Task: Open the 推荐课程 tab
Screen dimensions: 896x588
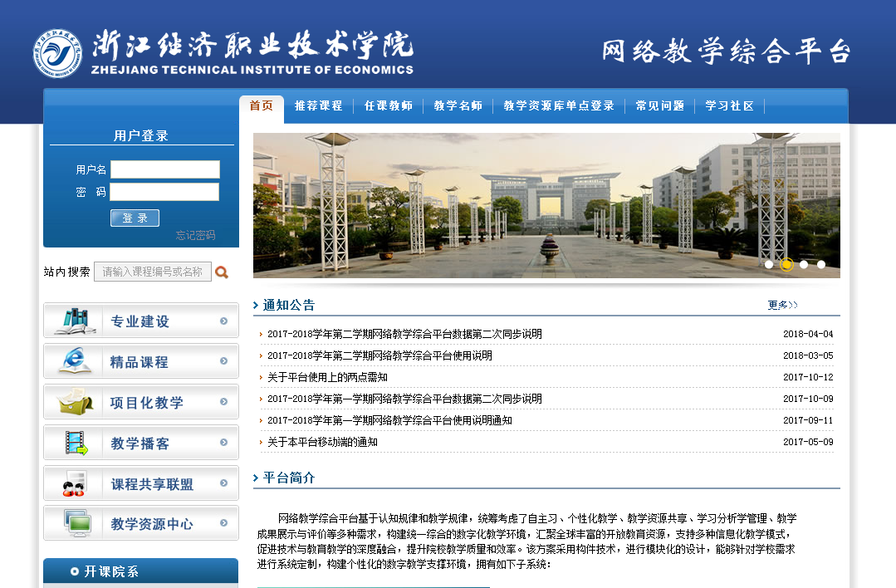Action: pyautogui.click(x=318, y=106)
